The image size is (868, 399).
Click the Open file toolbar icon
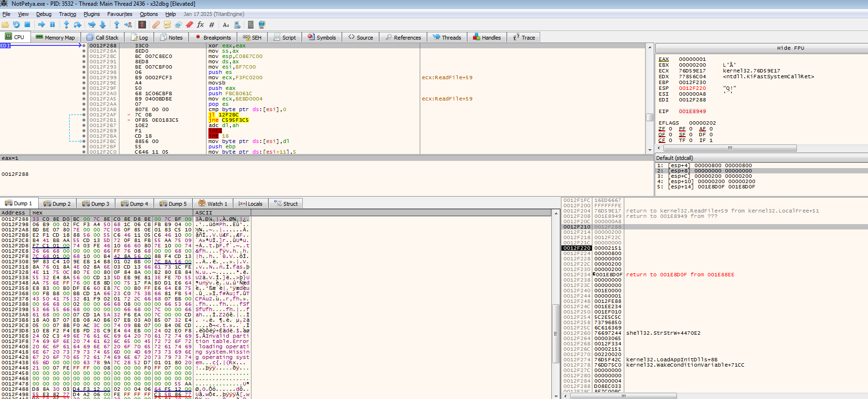[x=5, y=25]
